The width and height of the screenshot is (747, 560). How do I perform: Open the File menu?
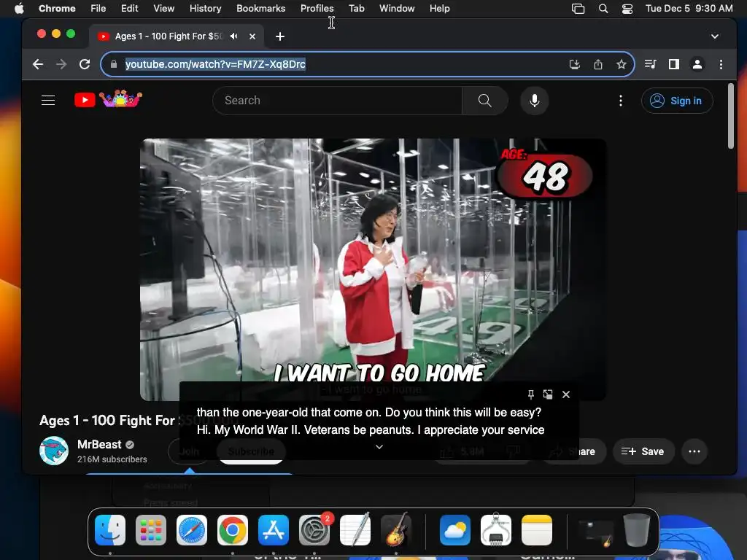[x=98, y=8]
